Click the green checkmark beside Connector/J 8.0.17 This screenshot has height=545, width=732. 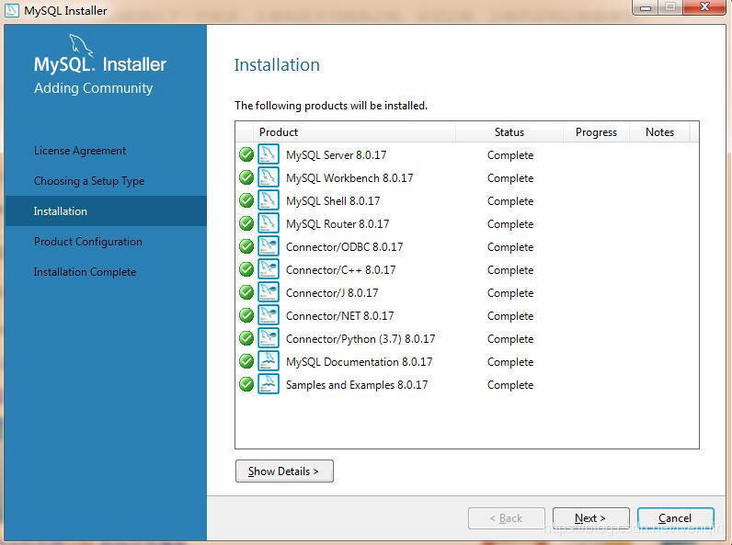tap(246, 292)
